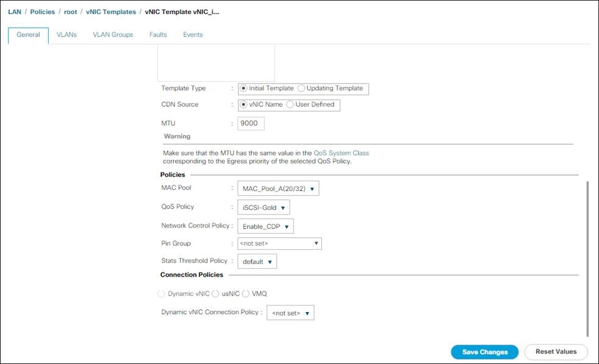Go to LAN in the breadcrumb

[15, 12]
